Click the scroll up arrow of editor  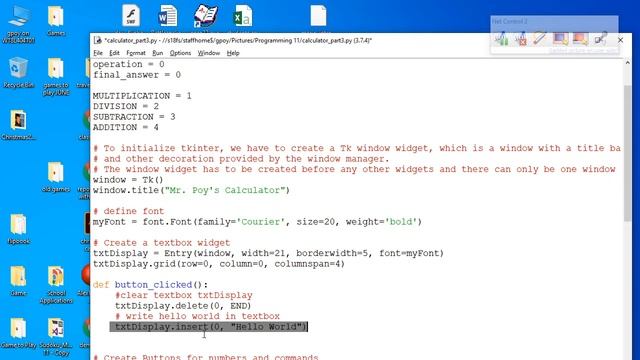tap(627, 63)
